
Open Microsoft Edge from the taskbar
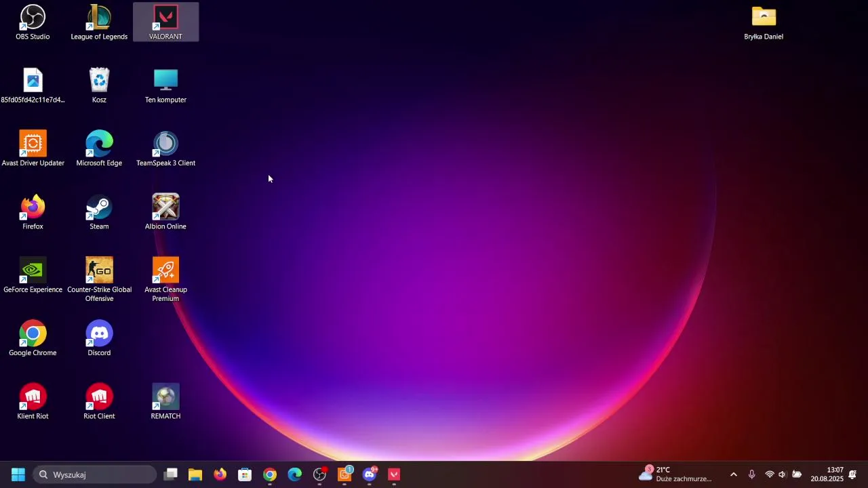(294, 474)
